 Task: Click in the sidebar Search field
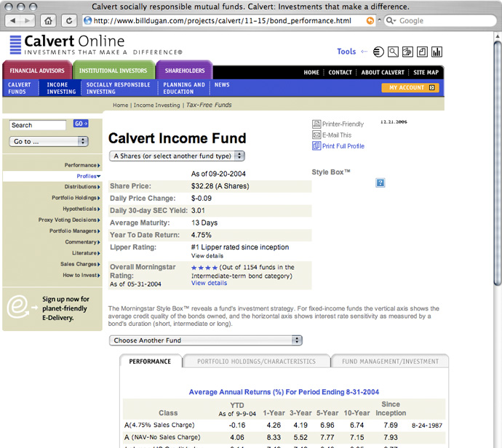point(38,125)
